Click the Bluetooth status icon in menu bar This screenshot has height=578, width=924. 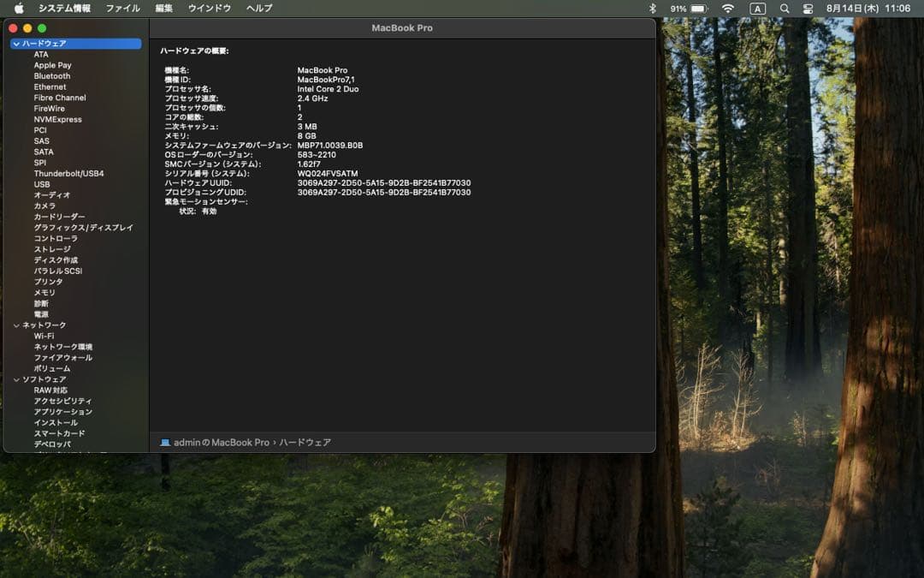point(652,8)
